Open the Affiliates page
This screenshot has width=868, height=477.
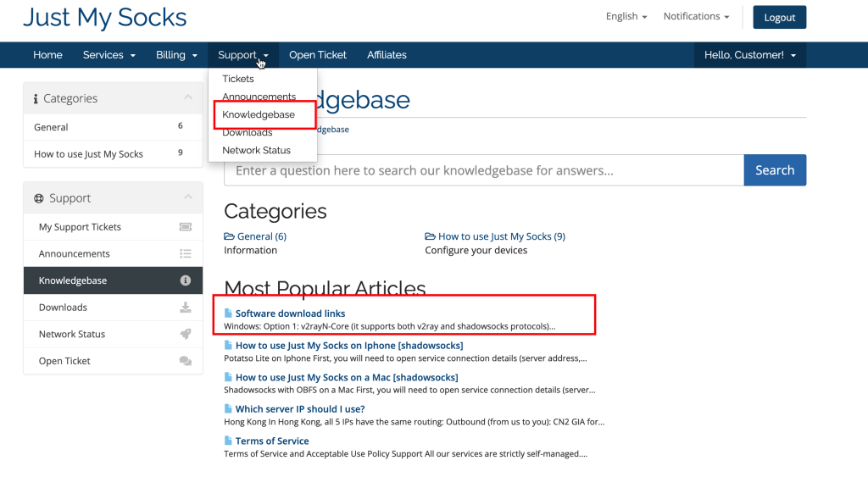[387, 55]
